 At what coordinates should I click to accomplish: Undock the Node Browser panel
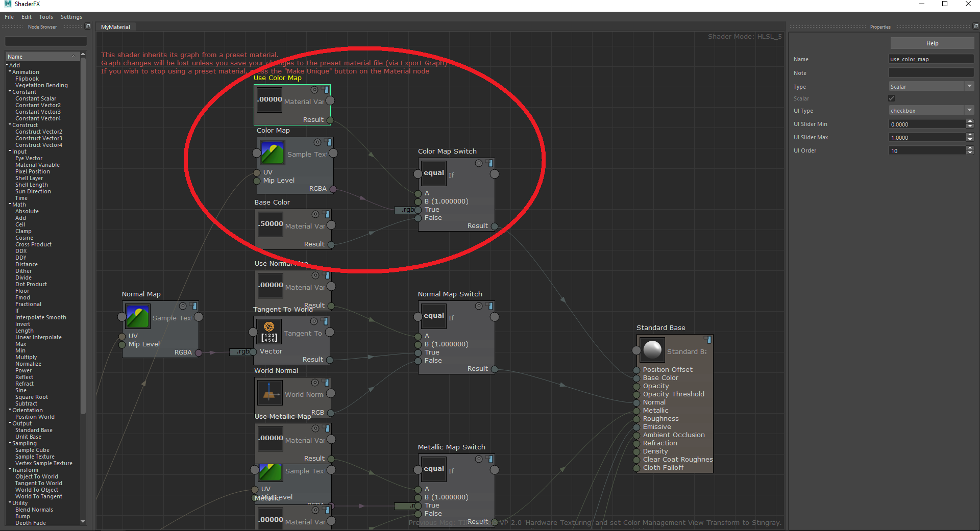click(87, 27)
